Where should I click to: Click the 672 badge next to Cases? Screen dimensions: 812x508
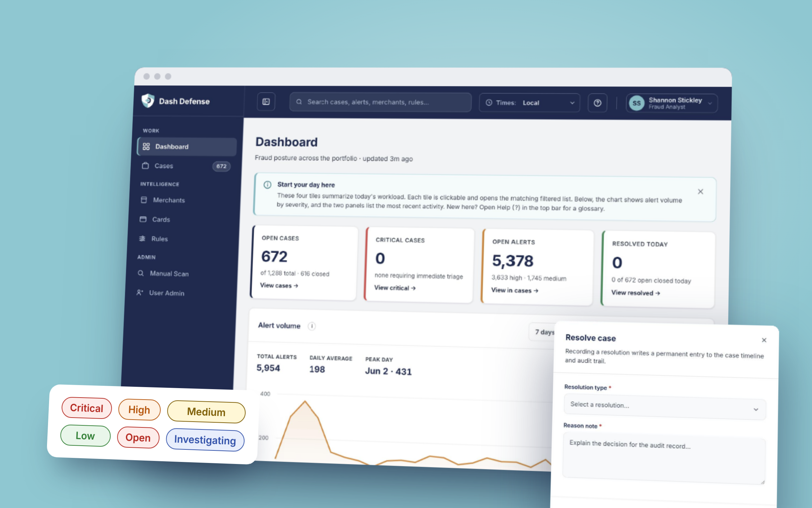tap(221, 166)
